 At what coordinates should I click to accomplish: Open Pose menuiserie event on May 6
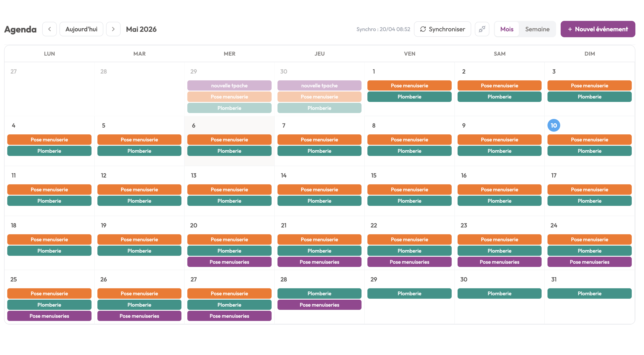click(x=229, y=140)
